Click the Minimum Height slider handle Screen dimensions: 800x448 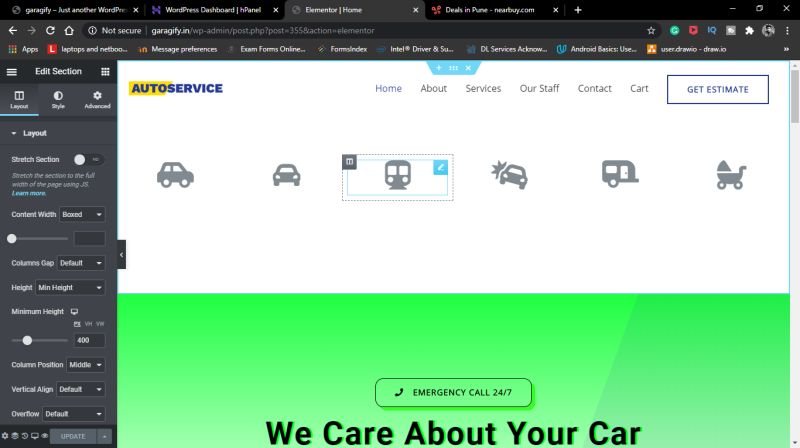click(27, 340)
